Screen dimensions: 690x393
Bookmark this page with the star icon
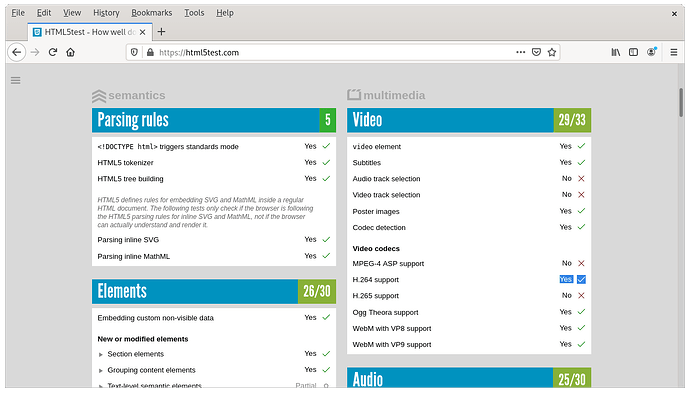point(552,52)
